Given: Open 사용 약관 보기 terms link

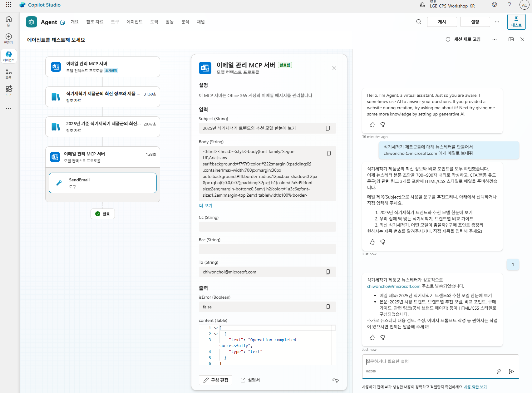Looking at the screenshot, I should 475,387.
